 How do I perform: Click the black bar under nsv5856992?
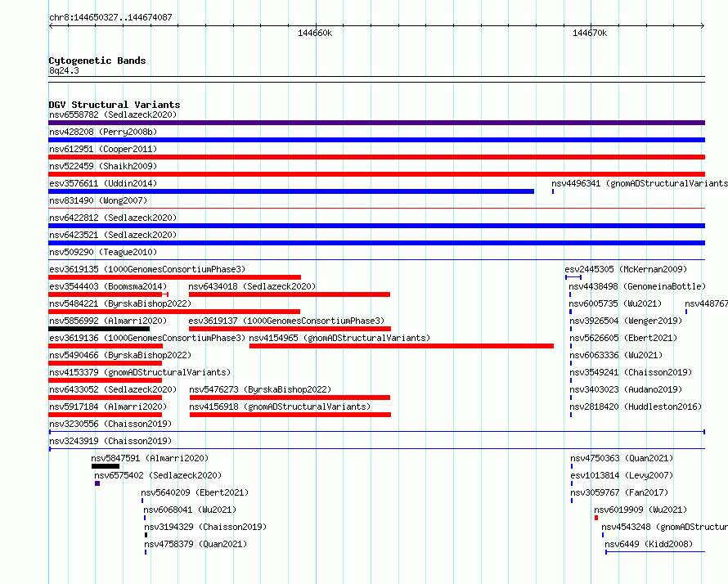(x=99, y=329)
